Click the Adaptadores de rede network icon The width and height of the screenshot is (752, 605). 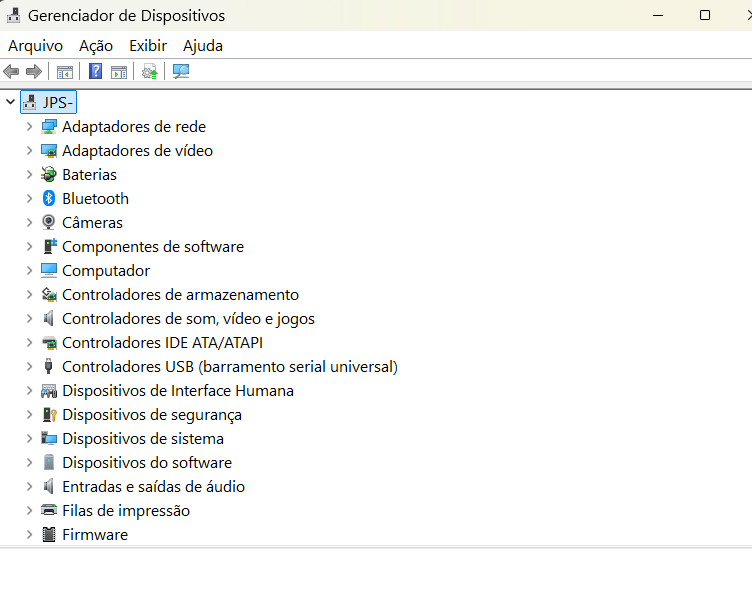click(48, 127)
